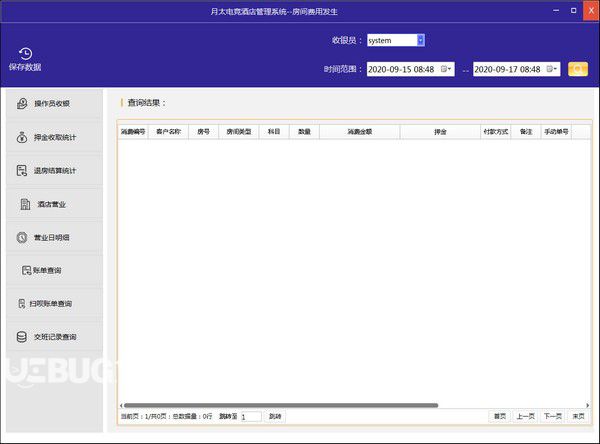Click the end time field 2020-09-17 08:48
The width and height of the screenshot is (600, 444).
click(x=517, y=69)
